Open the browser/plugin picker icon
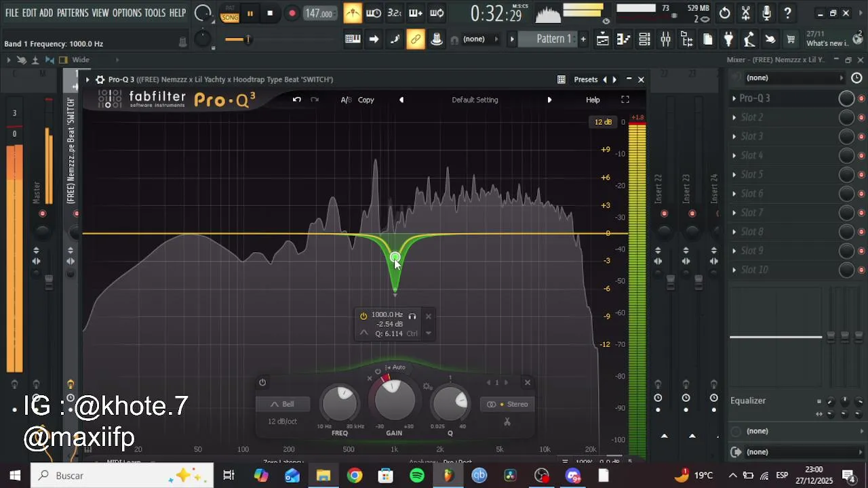 coord(686,39)
